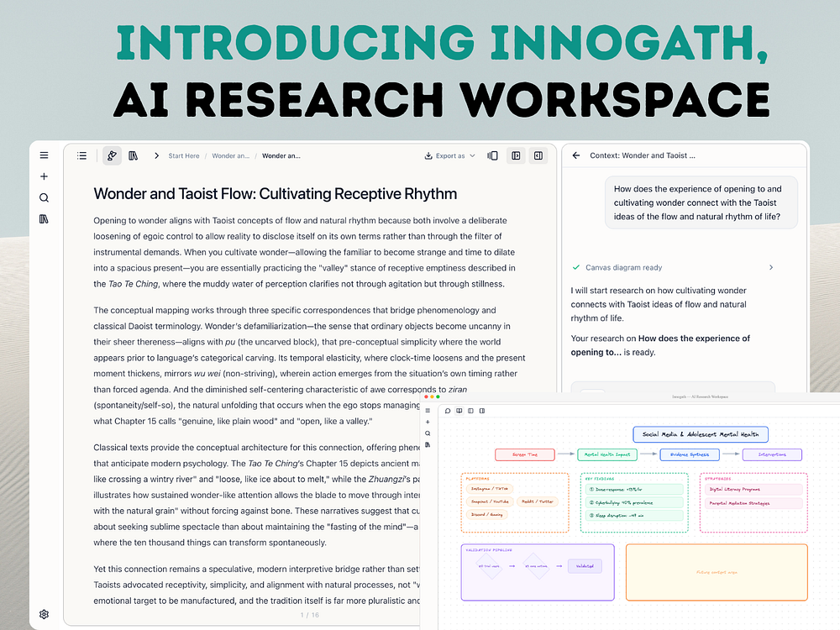The height and width of the screenshot is (630, 840).
Task: Select the user question chat bubble
Action: point(701,202)
